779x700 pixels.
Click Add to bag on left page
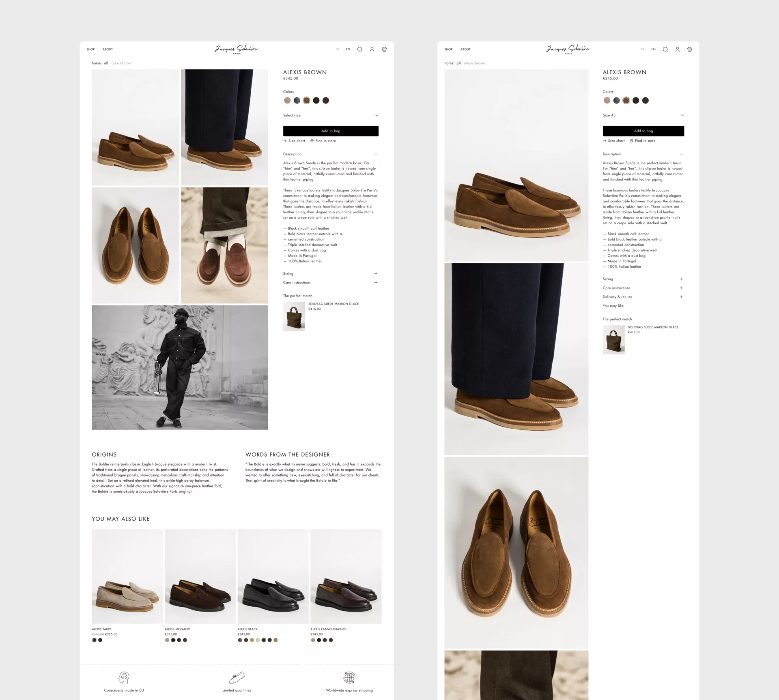pyautogui.click(x=331, y=131)
